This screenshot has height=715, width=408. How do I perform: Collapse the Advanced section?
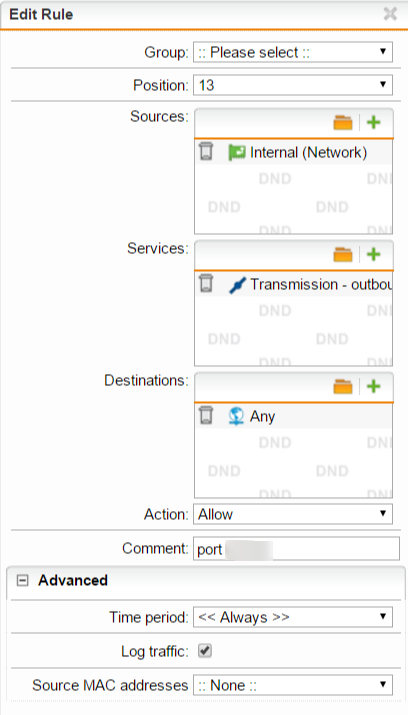tap(22, 580)
